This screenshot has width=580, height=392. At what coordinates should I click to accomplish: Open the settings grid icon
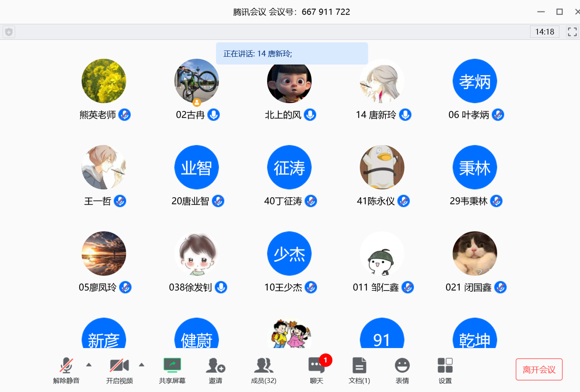pyautogui.click(x=445, y=366)
